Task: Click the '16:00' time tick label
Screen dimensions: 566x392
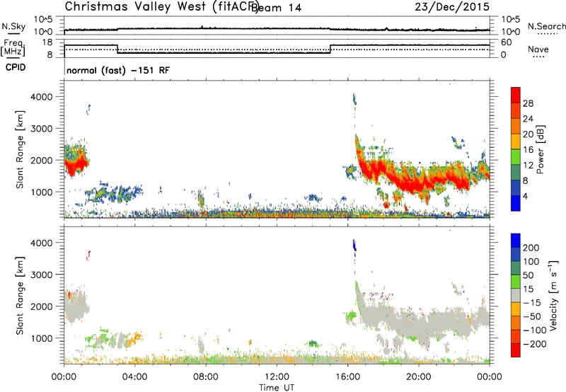Action: click(347, 377)
